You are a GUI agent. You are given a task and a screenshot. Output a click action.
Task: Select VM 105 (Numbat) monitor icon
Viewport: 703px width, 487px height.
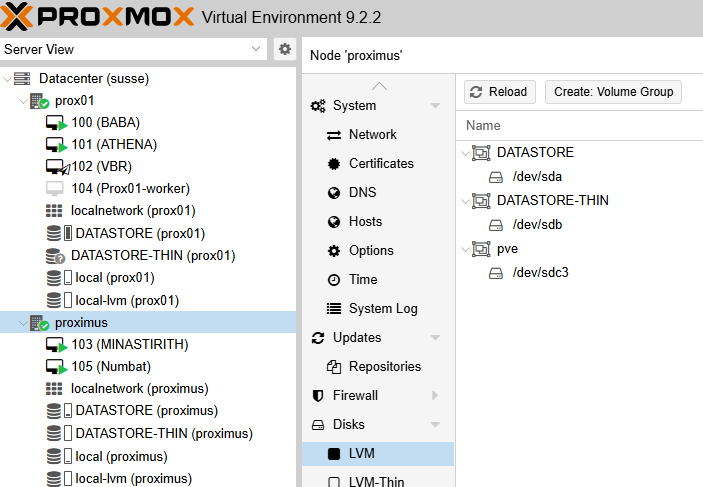56,367
